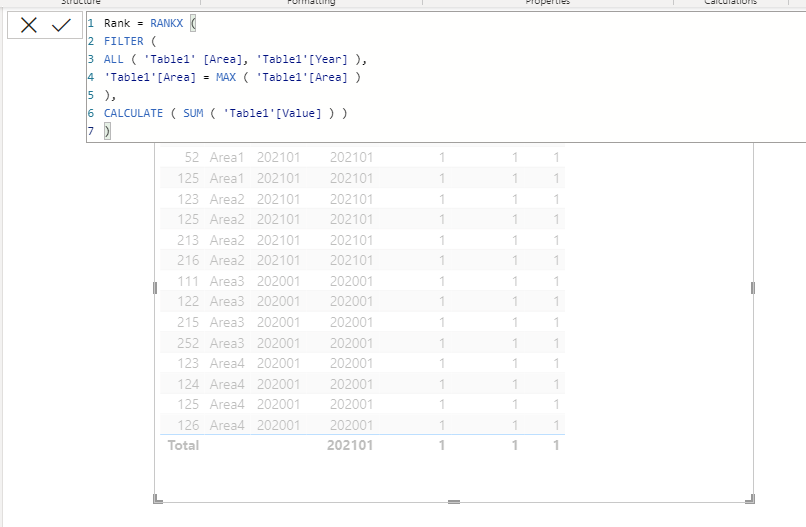Commit the Rank measure with the checkmark

(61, 25)
